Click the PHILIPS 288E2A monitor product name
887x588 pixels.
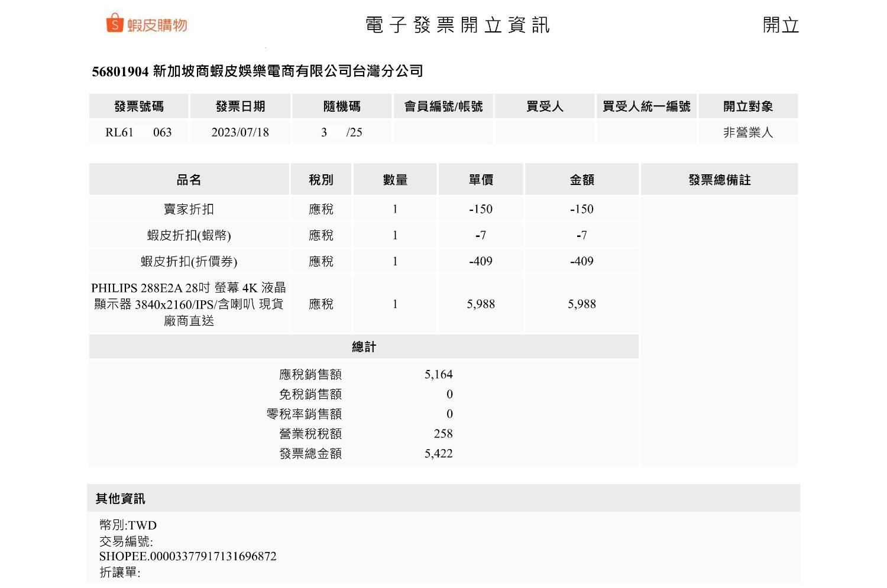point(189,304)
